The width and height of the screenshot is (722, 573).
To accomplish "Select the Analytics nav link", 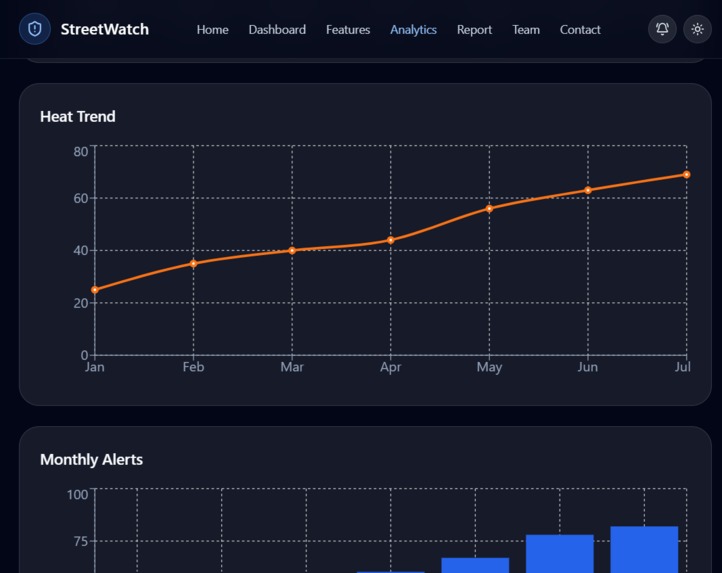I will click(x=413, y=29).
